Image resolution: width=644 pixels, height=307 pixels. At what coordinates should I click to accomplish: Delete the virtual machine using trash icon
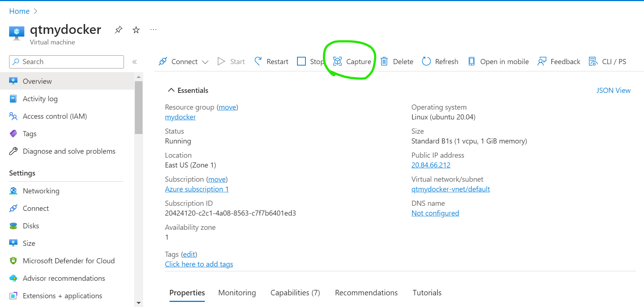click(384, 62)
